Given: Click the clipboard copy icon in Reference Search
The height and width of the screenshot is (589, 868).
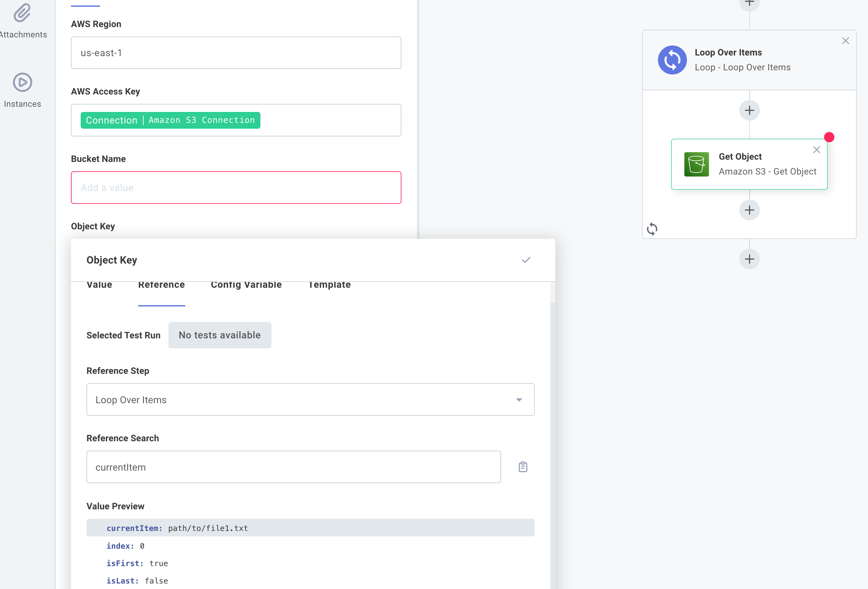Looking at the screenshot, I should coord(522,467).
